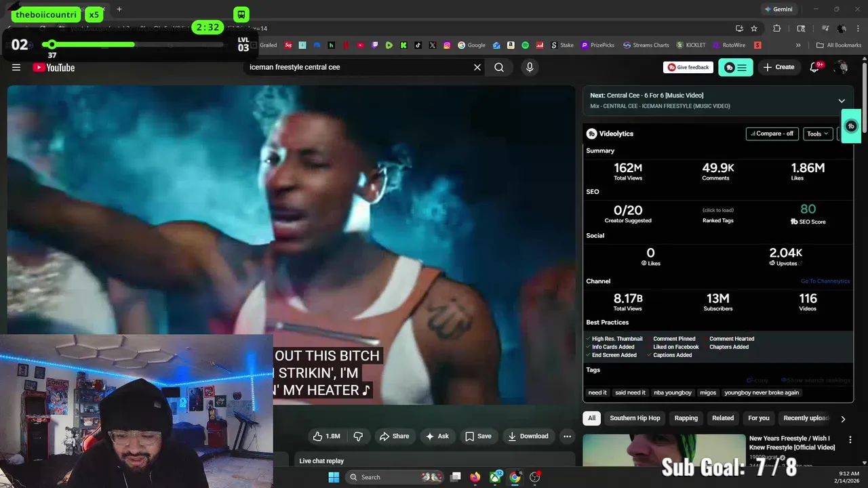Click the 'nba youngboy' tag

(x=673, y=392)
